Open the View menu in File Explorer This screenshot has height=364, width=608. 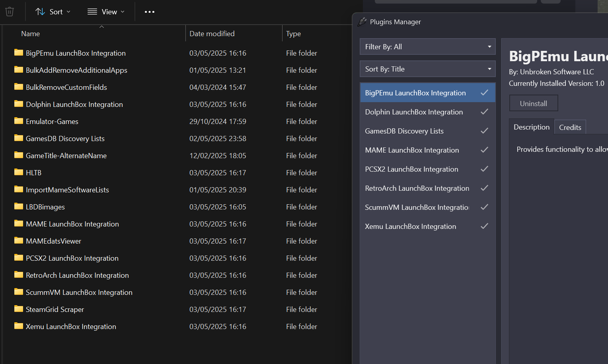[106, 12]
